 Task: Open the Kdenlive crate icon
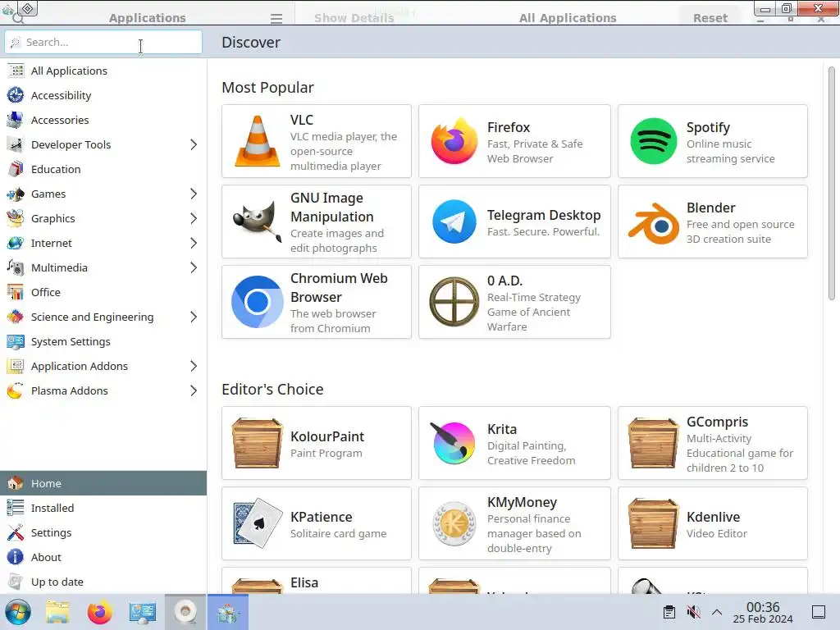click(x=653, y=523)
